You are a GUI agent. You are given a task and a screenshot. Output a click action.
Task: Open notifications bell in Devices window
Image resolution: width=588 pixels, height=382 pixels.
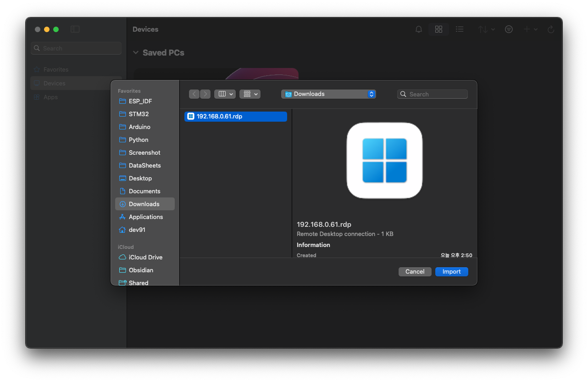point(419,29)
